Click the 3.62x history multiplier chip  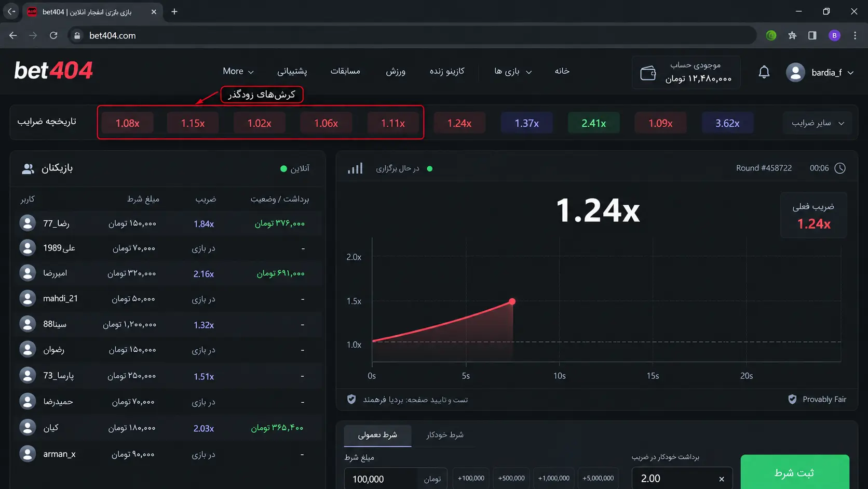pyautogui.click(x=727, y=123)
